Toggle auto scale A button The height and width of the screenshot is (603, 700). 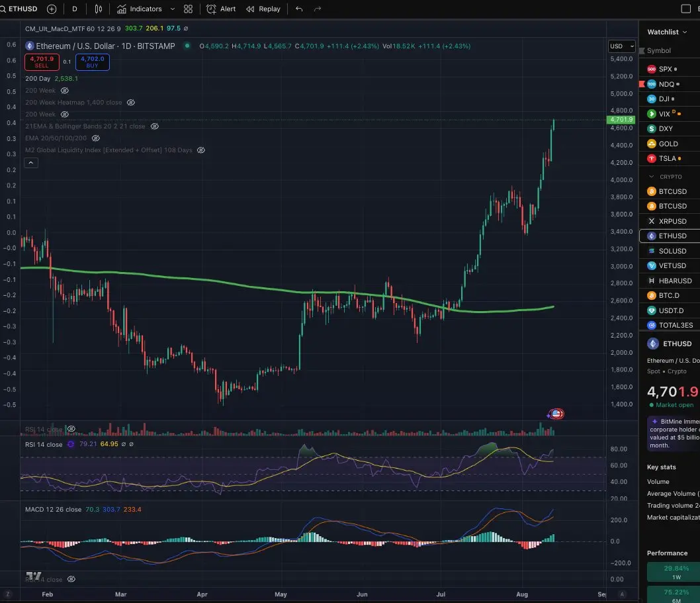622,594
